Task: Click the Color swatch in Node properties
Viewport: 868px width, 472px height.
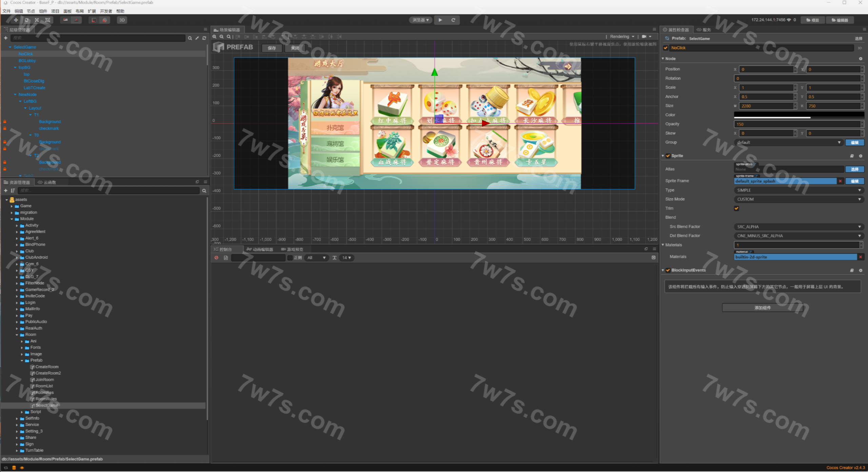Action: (x=799, y=115)
